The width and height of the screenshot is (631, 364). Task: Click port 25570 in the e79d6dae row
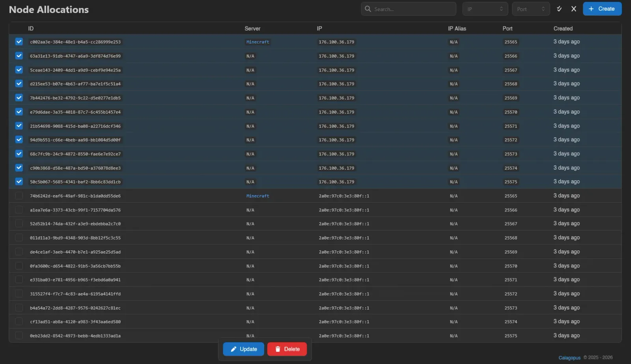click(511, 112)
